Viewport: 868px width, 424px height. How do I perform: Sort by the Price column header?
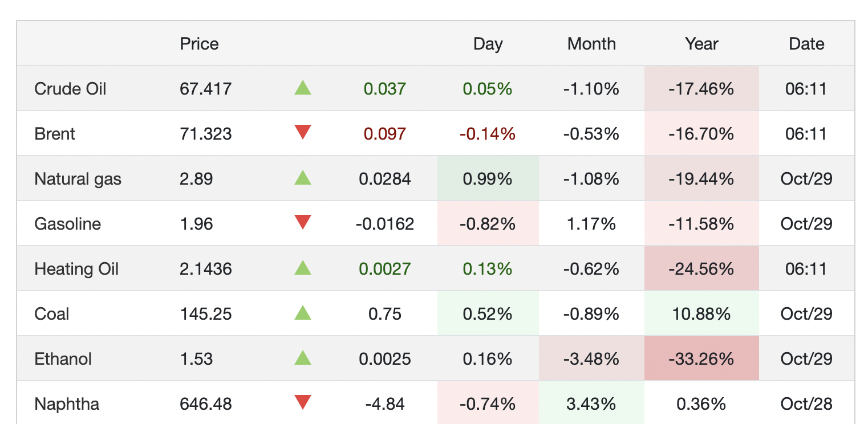[200, 44]
